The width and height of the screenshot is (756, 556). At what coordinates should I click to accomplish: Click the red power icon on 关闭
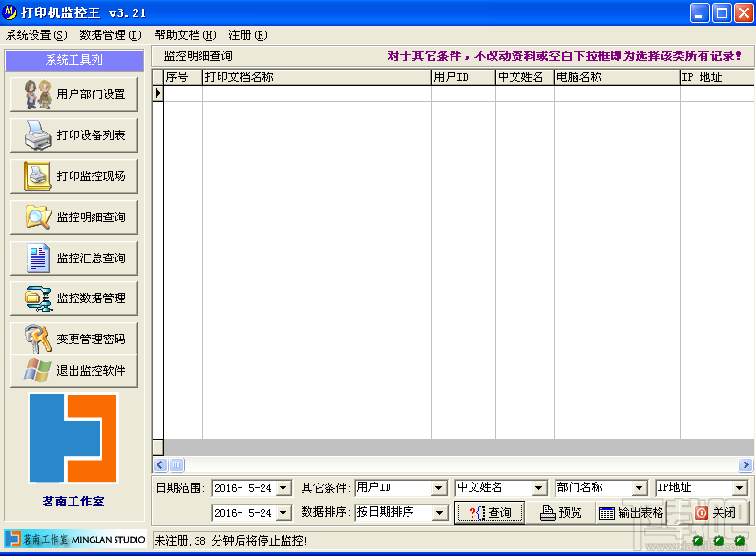click(x=702, y=513)
